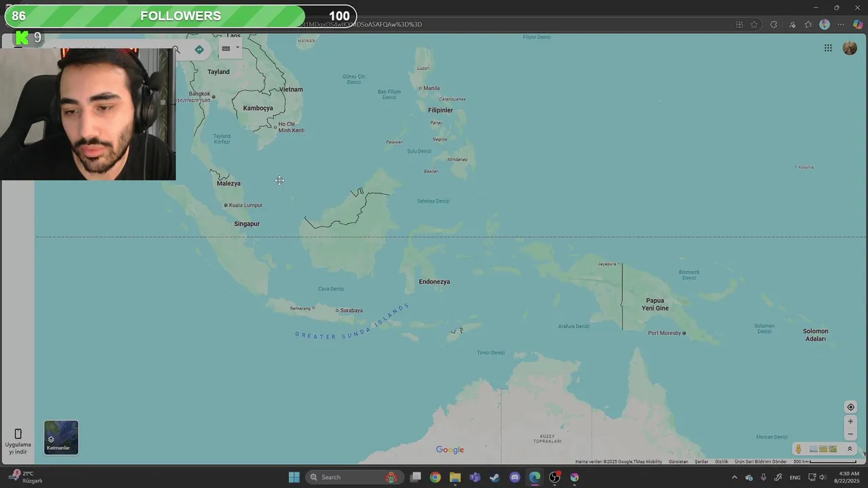
Task: Open the ENG language switcher
Action: (x=795, y=477)
